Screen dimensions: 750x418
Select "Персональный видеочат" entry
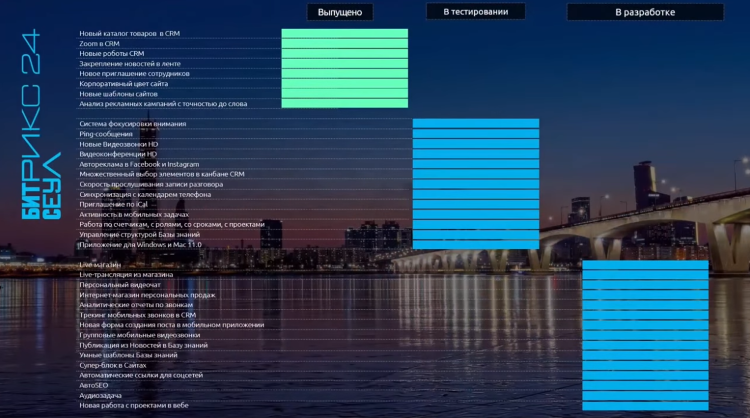click(120, 285)
